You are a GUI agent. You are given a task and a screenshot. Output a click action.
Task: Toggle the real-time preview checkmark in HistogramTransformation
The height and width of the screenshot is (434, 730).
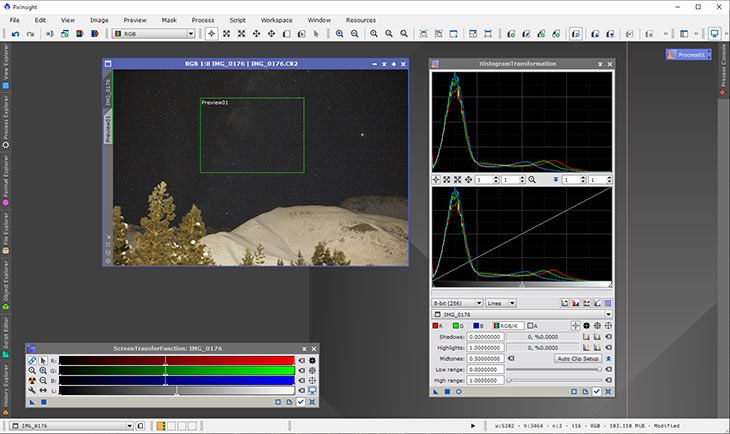(x=596, y=391)
